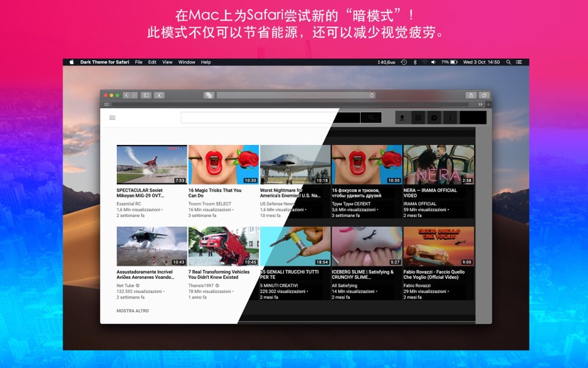Show all tabs overview button
The width and height of the screenshot is (588, 368).
pos(484,96)
